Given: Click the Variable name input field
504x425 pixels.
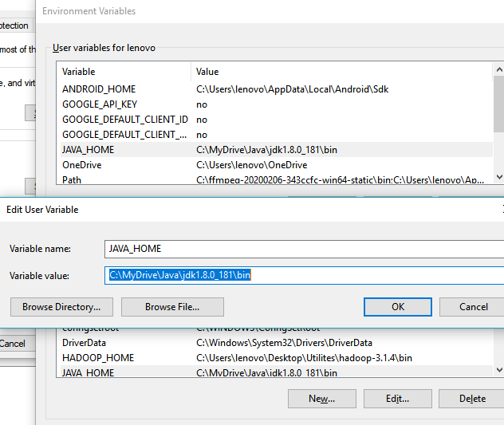Looking at the screenshot, I should [304, 249].
